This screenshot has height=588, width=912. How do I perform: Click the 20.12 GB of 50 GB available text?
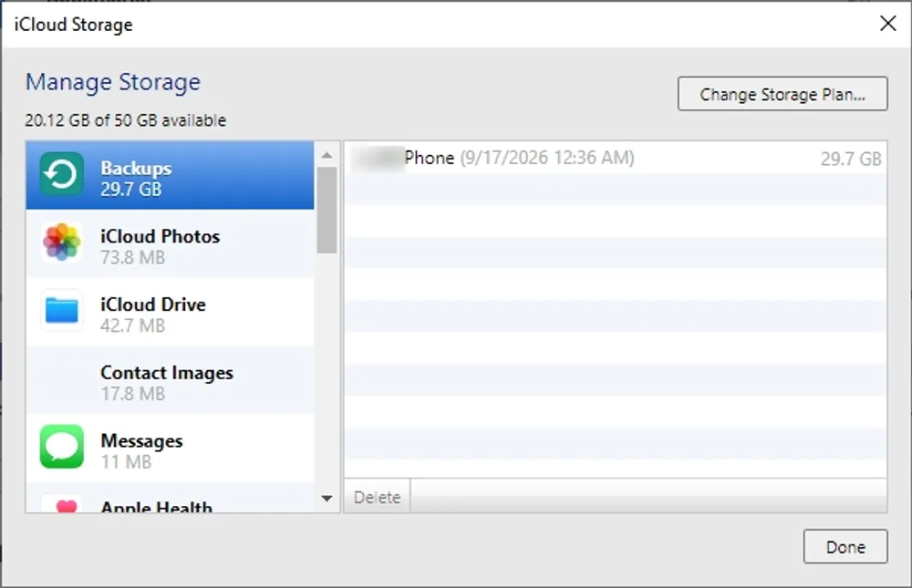(126, 120)
